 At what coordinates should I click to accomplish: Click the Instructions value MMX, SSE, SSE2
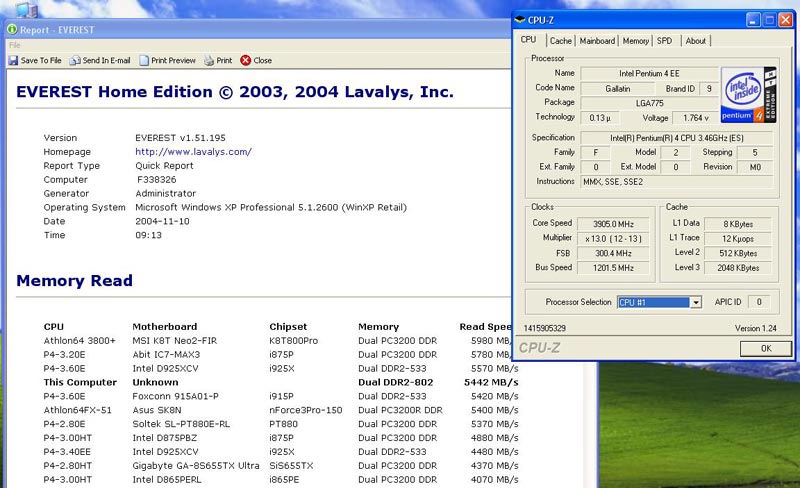coord(677,182)
